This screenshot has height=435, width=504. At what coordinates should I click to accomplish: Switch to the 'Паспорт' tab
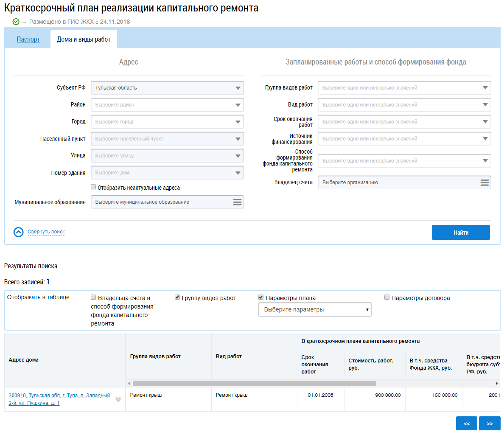click(28, 39)
